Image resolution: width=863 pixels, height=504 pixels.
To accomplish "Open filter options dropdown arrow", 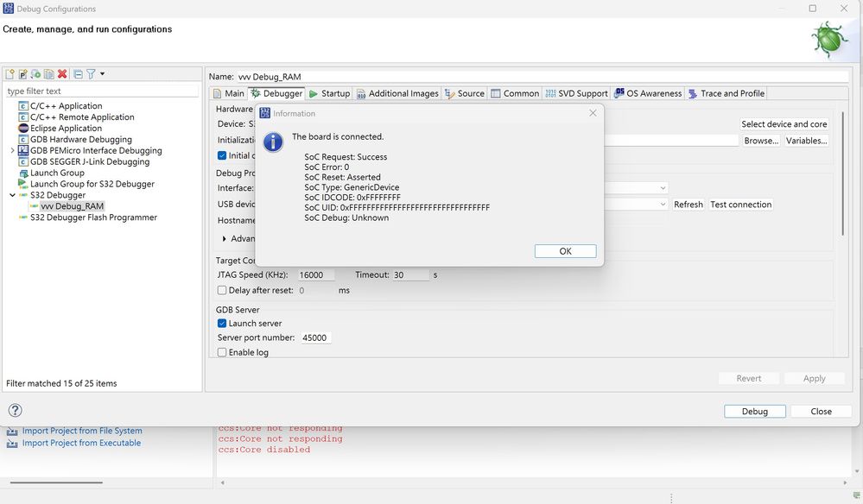I will click(x=103, y=74).
